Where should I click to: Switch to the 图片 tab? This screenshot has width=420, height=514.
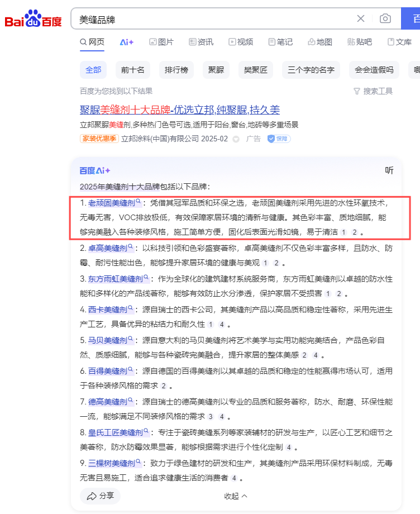point(161,42)
